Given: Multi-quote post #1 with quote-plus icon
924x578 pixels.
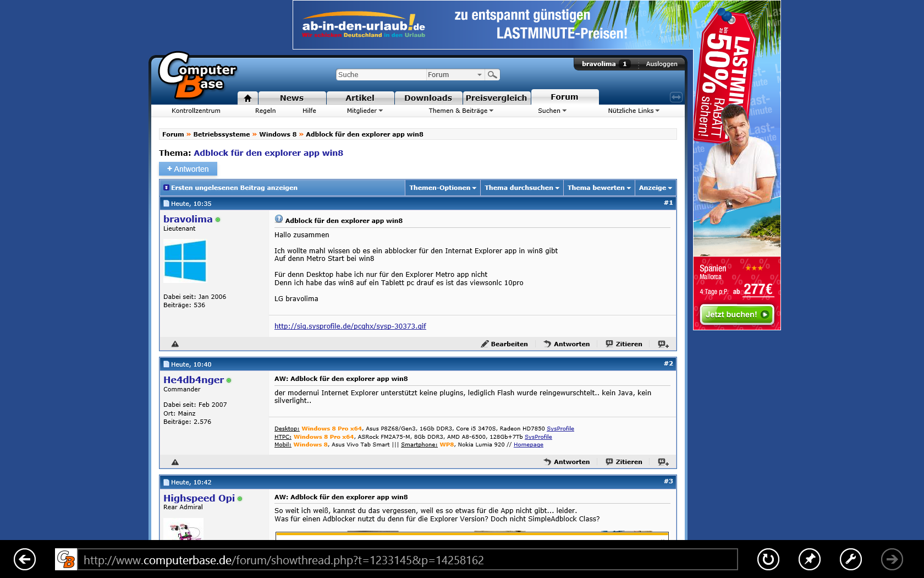Looking at the screenshot, I should [x=663, y=344].
